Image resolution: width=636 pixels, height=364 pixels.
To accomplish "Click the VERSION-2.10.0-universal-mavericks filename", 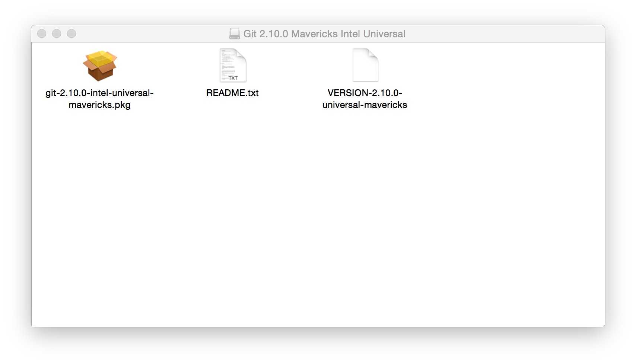I will (x=365, y=99).
